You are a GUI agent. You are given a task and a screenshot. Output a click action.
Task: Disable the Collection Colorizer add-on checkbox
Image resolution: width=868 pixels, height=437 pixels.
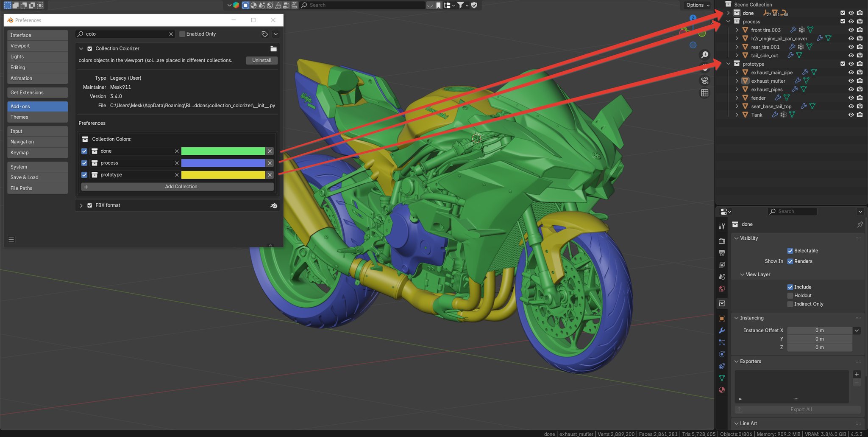90,49
